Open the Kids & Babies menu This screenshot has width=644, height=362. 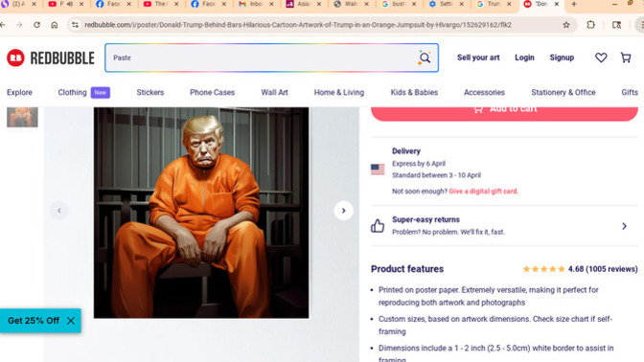coord(414,92)
